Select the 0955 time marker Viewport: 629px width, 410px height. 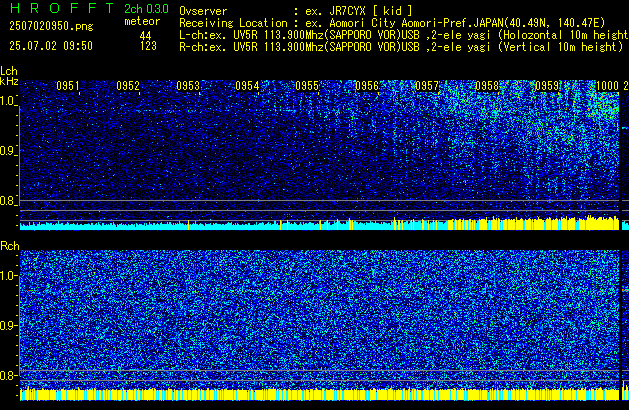point(307,86)
